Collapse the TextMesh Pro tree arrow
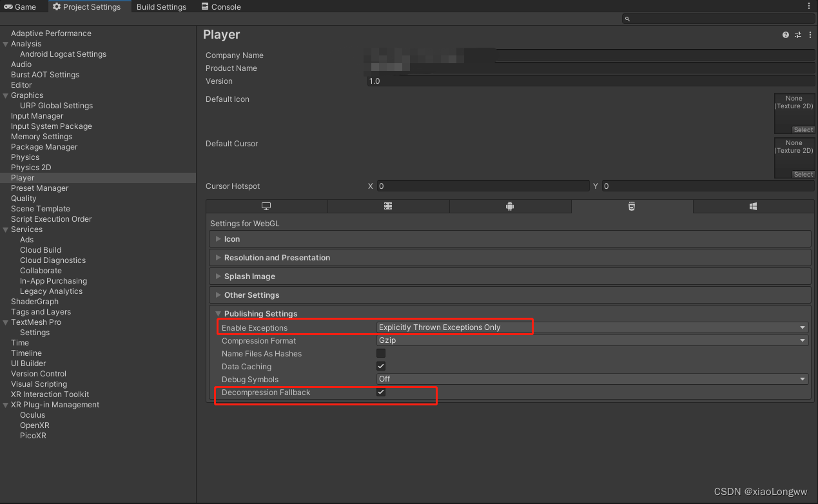818x504 pixels. (6, 322)
